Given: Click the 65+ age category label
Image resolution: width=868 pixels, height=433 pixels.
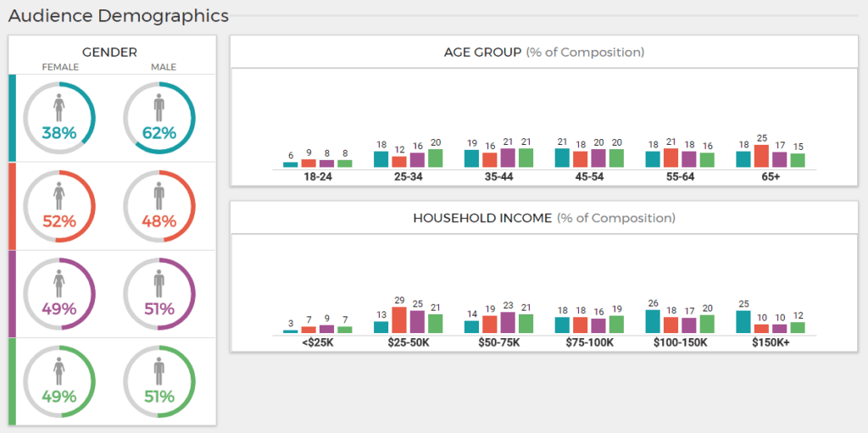Looking at the screenshot, I should coord(770,176).
